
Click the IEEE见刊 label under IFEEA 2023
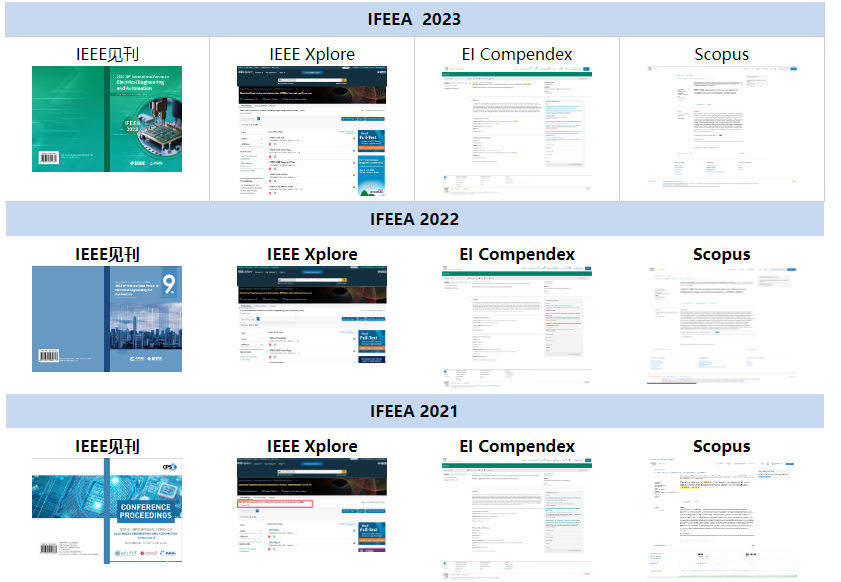pos(107,54)
